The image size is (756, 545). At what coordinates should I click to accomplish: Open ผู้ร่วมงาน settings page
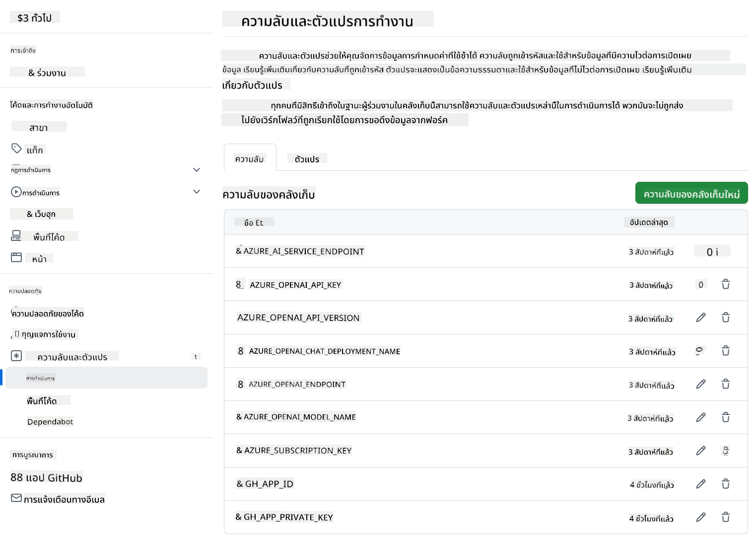coord(47,73)
